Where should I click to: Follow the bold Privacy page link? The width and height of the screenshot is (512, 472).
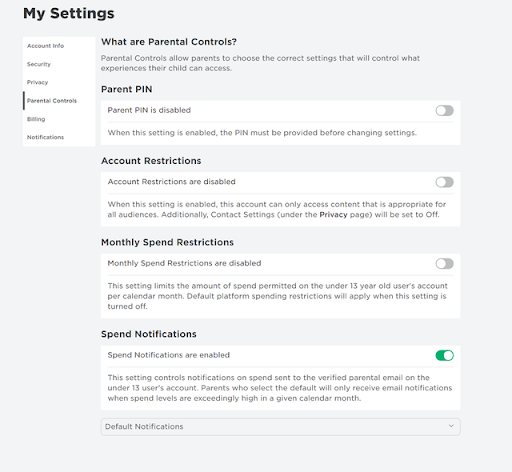tap(333, 215)
